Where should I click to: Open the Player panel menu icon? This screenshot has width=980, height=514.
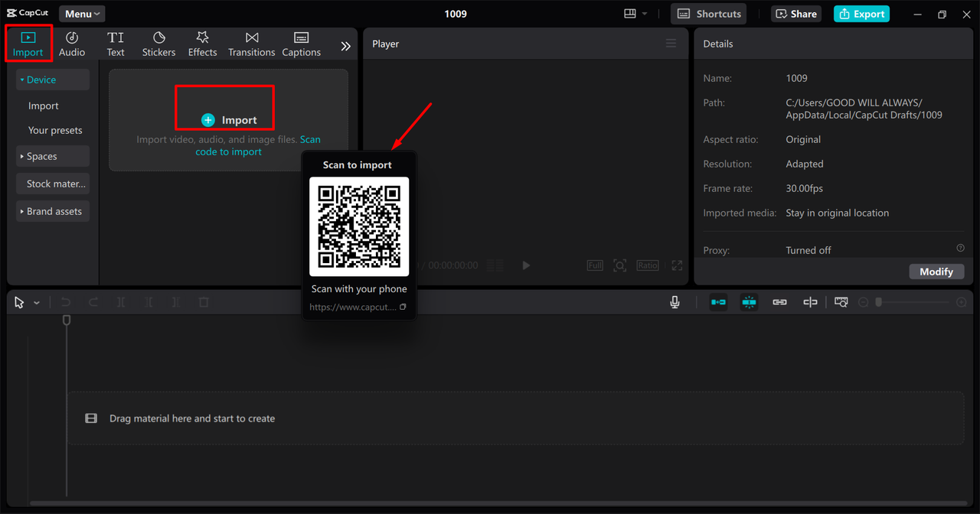pyautogui.click(x=671, y=44)
